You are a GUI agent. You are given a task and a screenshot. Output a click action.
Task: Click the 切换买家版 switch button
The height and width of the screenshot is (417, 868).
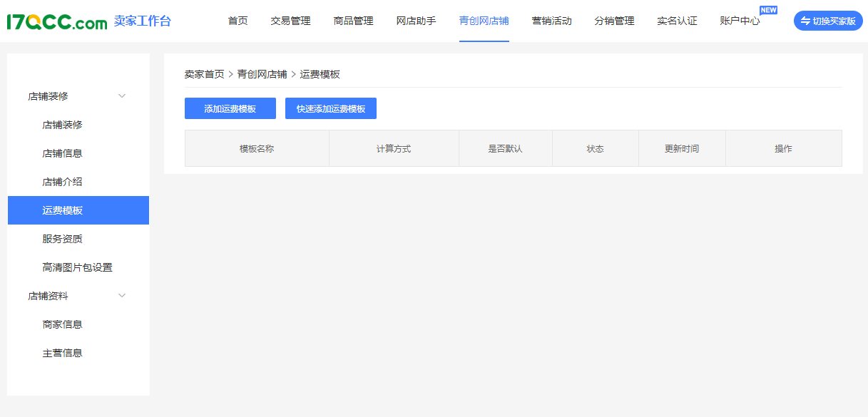click(x=827, y=21)
